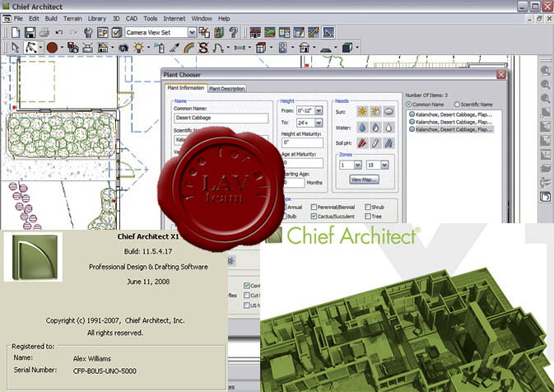Open the Height To dropdown
The height and width of the screenshot is (392, 554).
pyautogui.click(x=319, y=123)
